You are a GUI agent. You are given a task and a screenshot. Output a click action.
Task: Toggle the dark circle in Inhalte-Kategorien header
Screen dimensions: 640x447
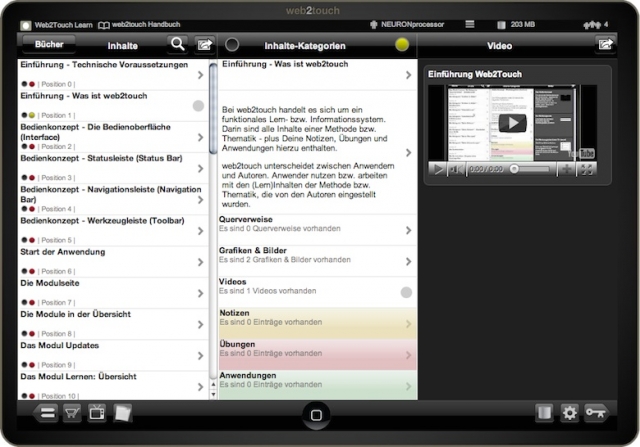tap(232, 44)
